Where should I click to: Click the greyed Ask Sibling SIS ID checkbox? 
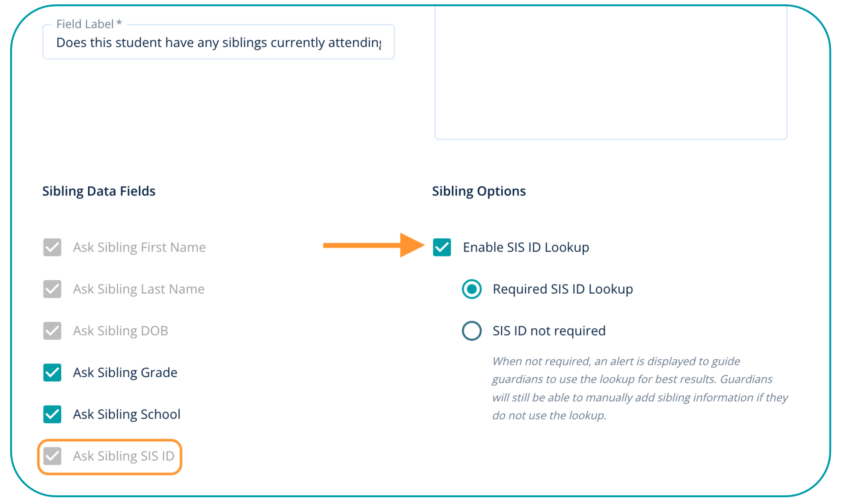tap(52, 456)
